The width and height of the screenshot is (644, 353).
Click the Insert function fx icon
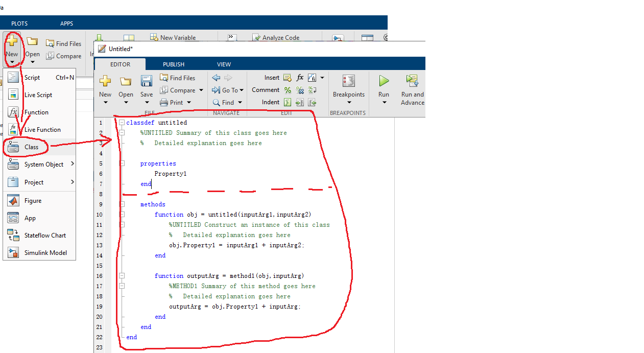(x=300, y=78)
